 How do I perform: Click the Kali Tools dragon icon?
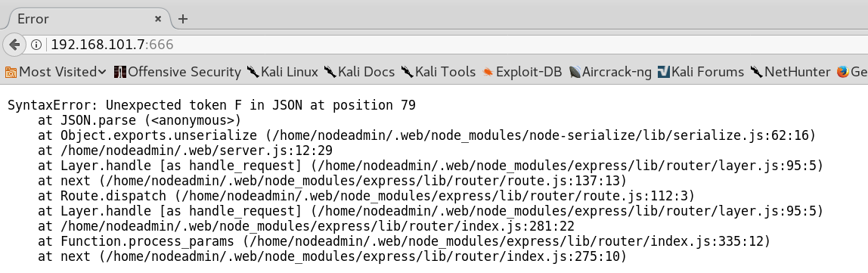408,72
